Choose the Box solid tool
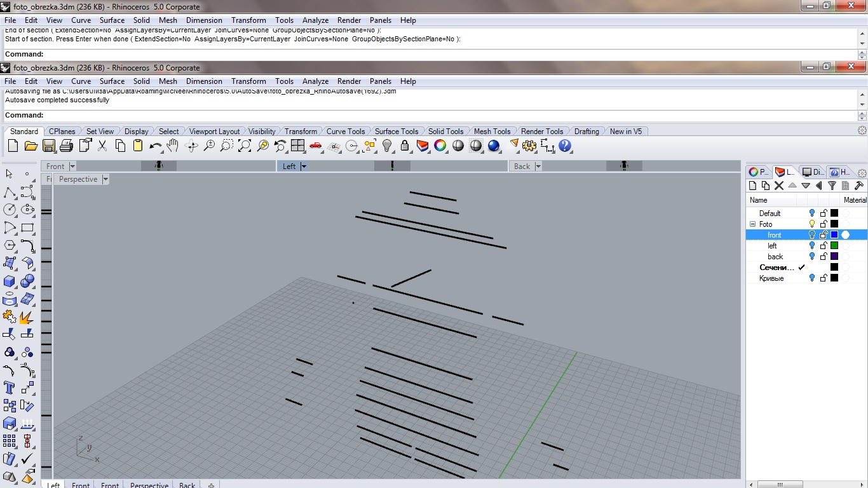The height and width of the screenshot is (488, 868). (x=10, y=281)
